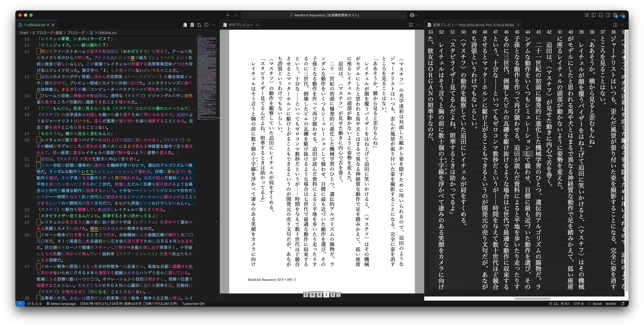This screenshot has width=644, height=327.
Task: Toggle the primary side bar
Action: point(594,15)
